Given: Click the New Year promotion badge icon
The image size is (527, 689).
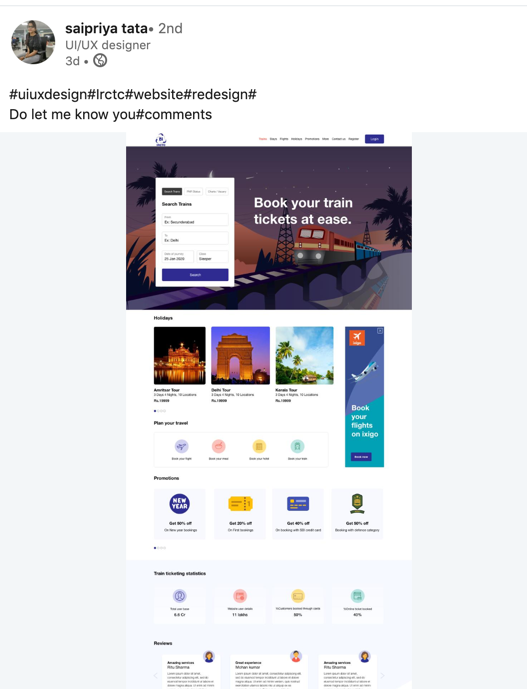Looking at the screenshot, I should pyautogui.click(x=179, y=504).
